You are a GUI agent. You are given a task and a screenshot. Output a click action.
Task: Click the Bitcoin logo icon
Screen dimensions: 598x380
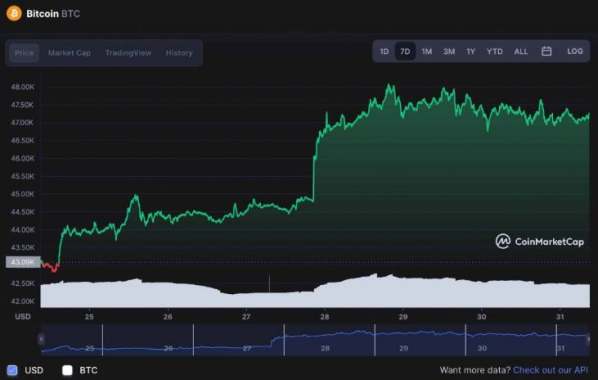pos(14,13)
